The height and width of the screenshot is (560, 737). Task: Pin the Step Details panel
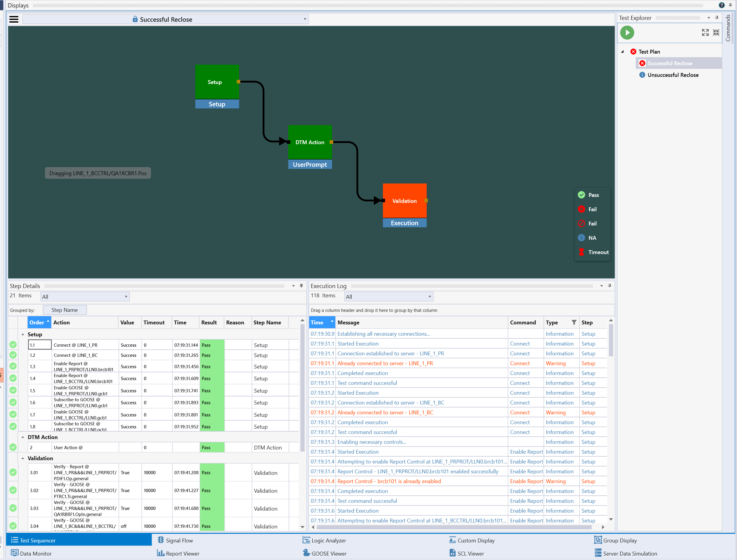[301, 286]
